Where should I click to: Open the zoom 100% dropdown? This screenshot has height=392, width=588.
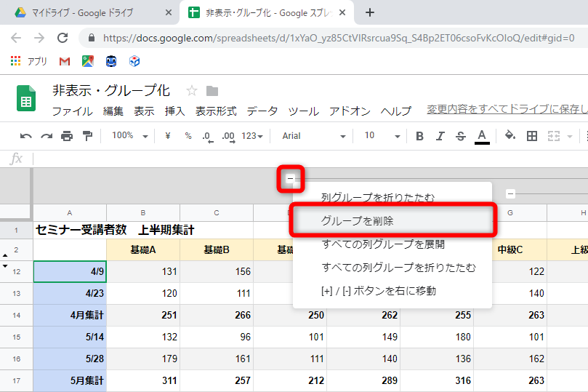click(129, 136)
